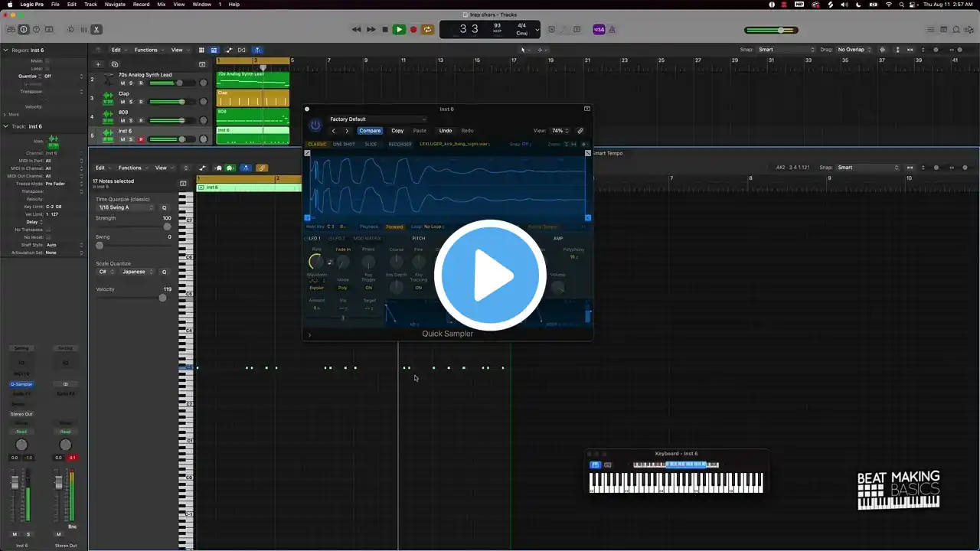This screenshot has width=980, height=551.
Task: Toggle the Flex view button in tracks menu
Action: (243, 50)
